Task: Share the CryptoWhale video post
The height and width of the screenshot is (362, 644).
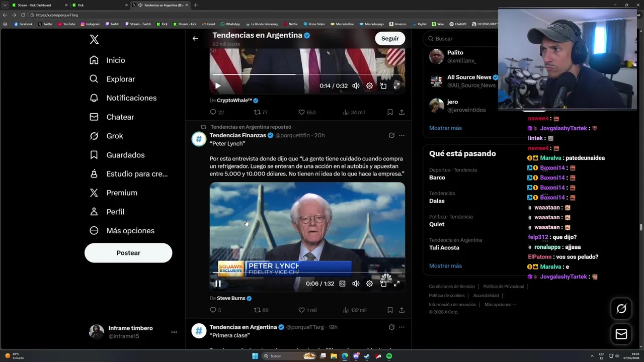Action: (401, 112)
